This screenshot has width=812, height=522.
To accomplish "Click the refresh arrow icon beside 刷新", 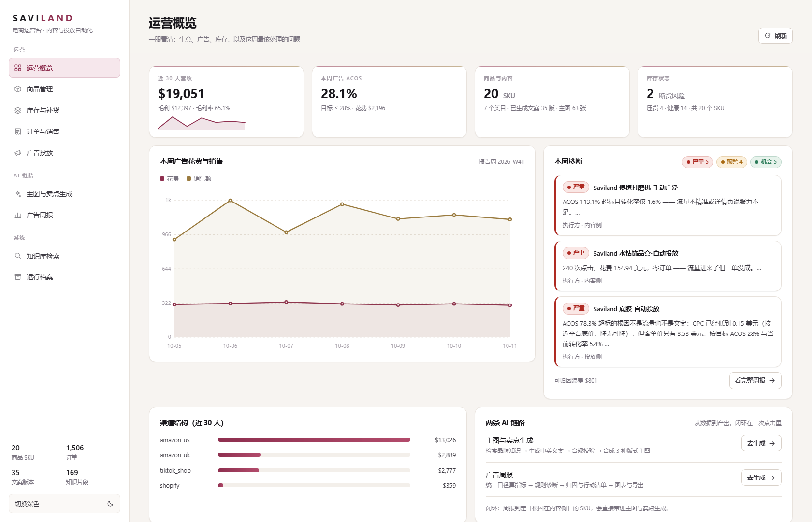I will click(x=768, y=36).
